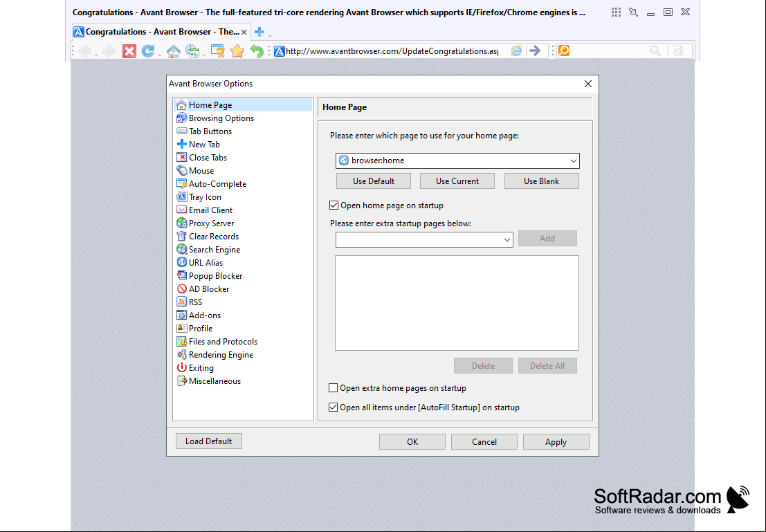The width and height of the screenshot is (766, 532).
Task: Open the Back button history dropdown arrow
Action: (96, 55)
